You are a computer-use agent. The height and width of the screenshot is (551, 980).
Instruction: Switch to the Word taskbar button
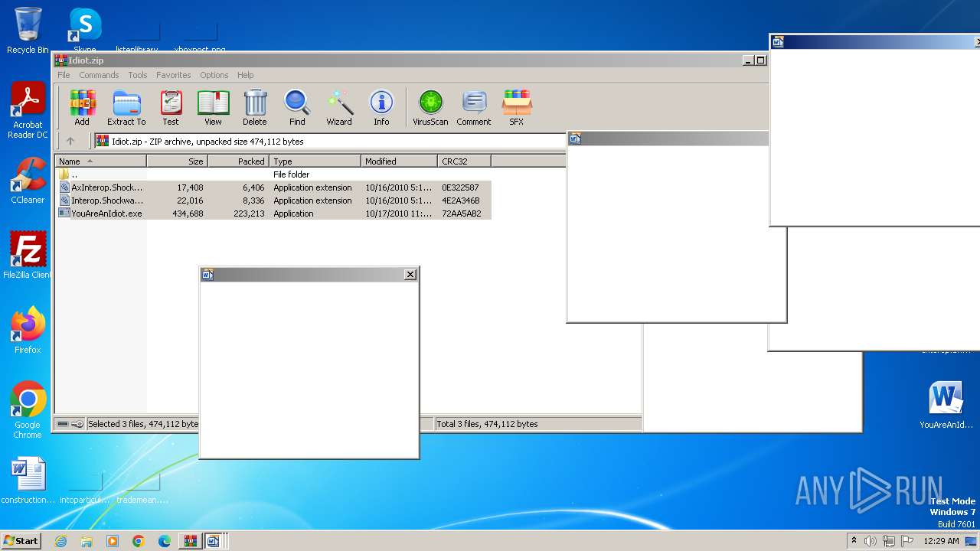[x=214, y=541]
